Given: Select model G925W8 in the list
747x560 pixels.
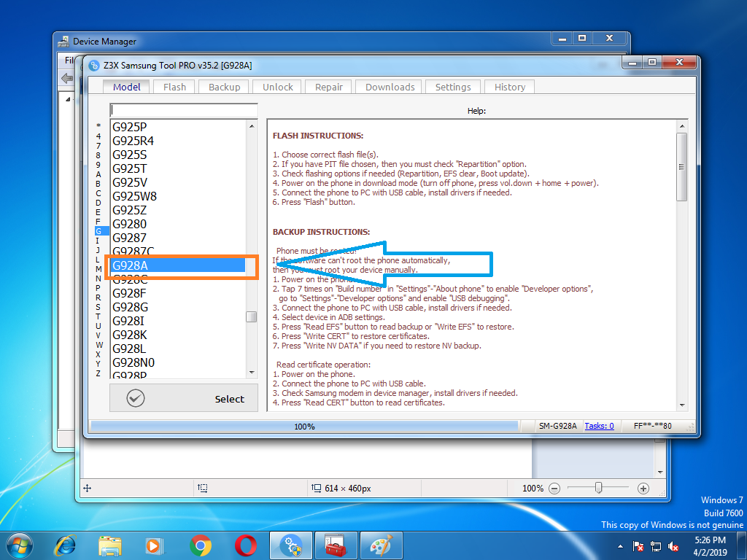Looking at the screenshot, I should tap(178, 196).
